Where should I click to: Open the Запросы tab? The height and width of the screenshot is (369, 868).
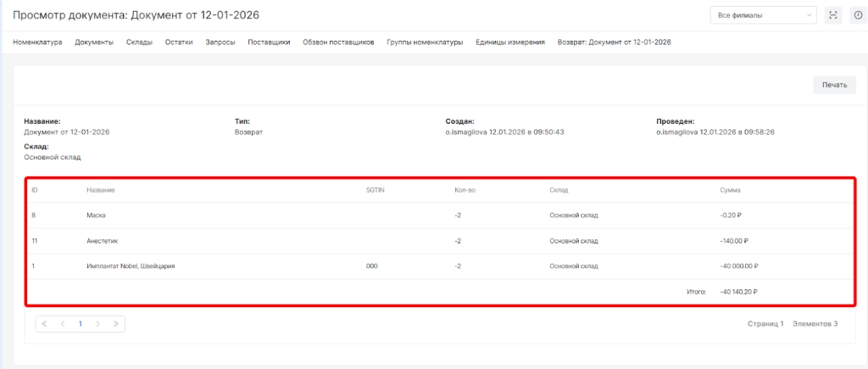220,42
